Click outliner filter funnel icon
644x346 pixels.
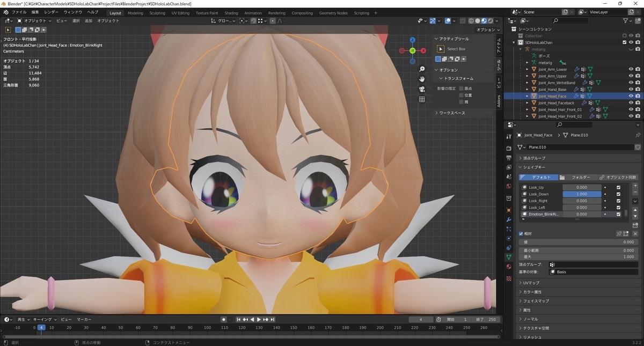pyautogui.click(x=626, y=21)
